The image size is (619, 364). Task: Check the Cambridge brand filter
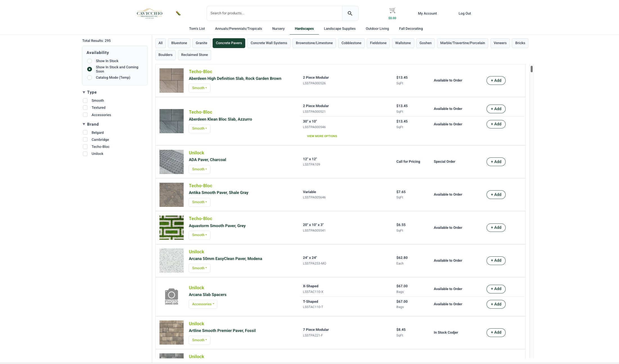(85, 140)
